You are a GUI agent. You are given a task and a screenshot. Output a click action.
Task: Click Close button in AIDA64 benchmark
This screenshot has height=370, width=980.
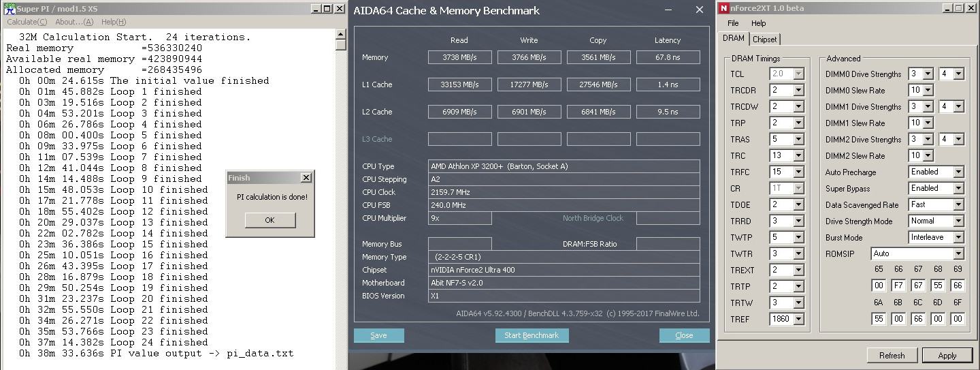pyautogui.click(x=684, y=335)
